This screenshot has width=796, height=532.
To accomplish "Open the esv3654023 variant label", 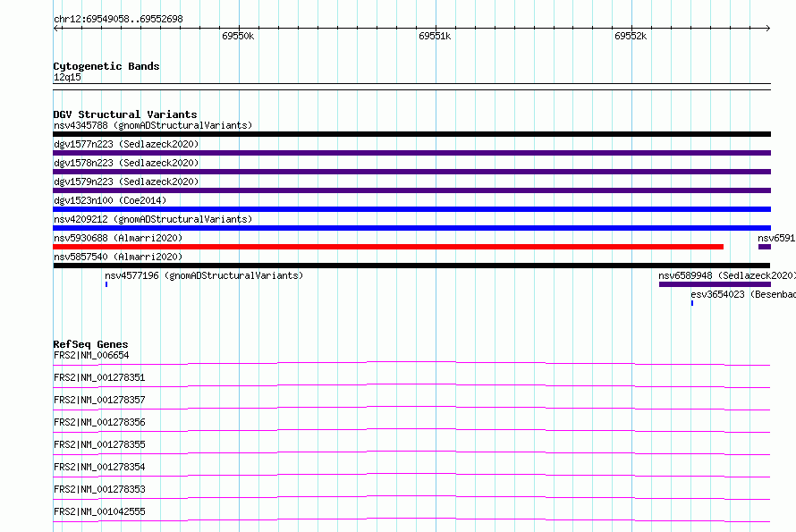I will (x=743, y=294).
